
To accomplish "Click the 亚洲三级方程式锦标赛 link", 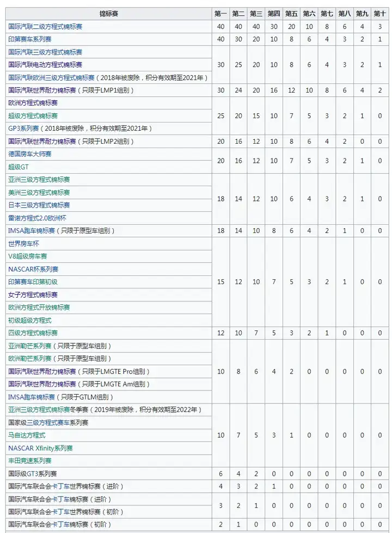I will (39, 180).
